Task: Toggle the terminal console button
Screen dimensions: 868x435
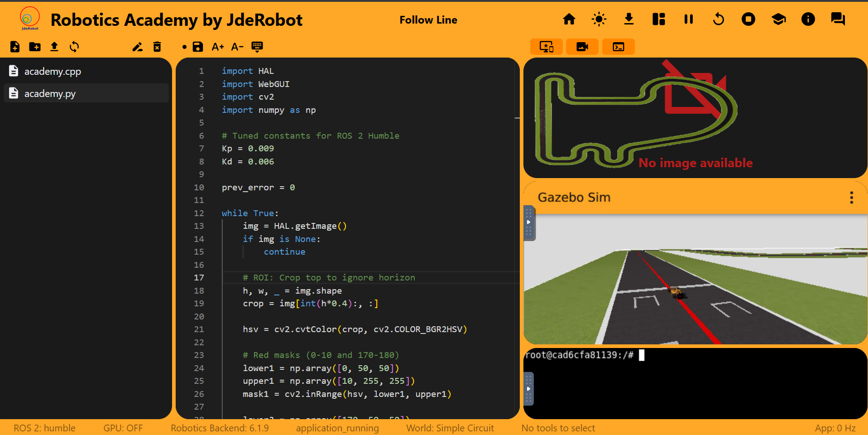Action: pos(619,47)
